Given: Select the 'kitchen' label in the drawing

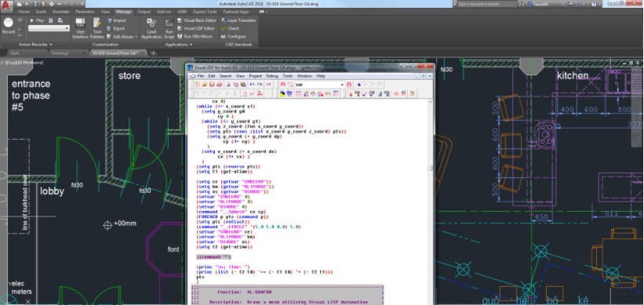Looking at the screenshot, I should [573, 75].
